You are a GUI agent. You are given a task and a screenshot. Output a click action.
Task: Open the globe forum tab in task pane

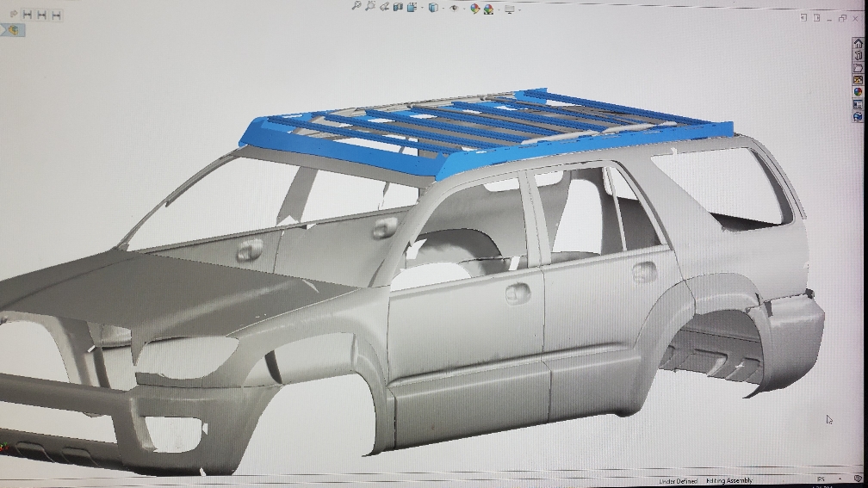point(858,116)
